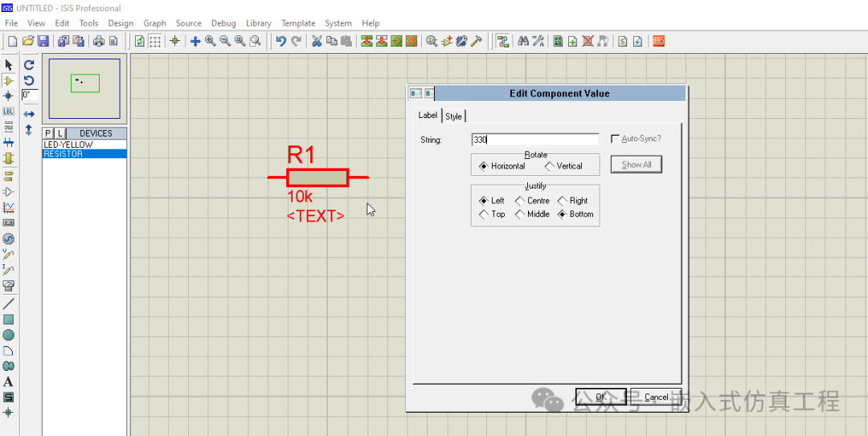Select the Graph Mode tool
This screenshot has height=436, width=868.
tap(8, 207)
